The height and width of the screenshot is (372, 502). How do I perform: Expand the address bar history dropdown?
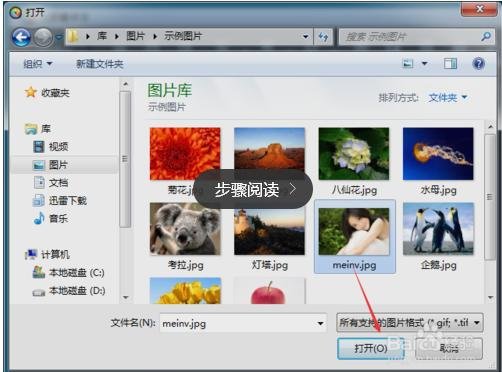[305, 36]
